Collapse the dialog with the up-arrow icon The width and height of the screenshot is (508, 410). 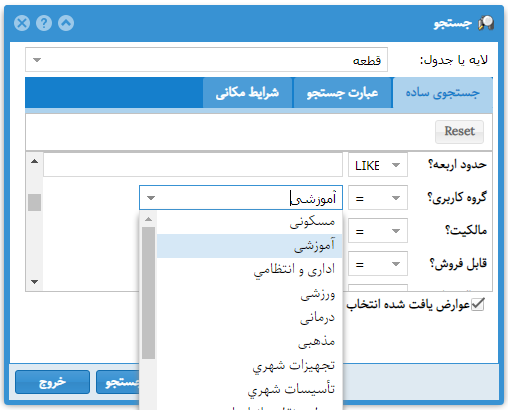click(x=66, y=23)
